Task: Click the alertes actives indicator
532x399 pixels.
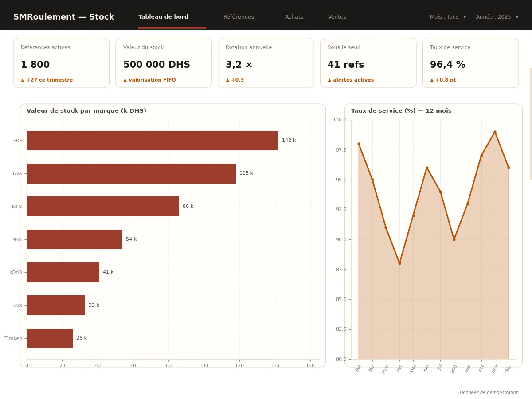Action: pos(351,80)
